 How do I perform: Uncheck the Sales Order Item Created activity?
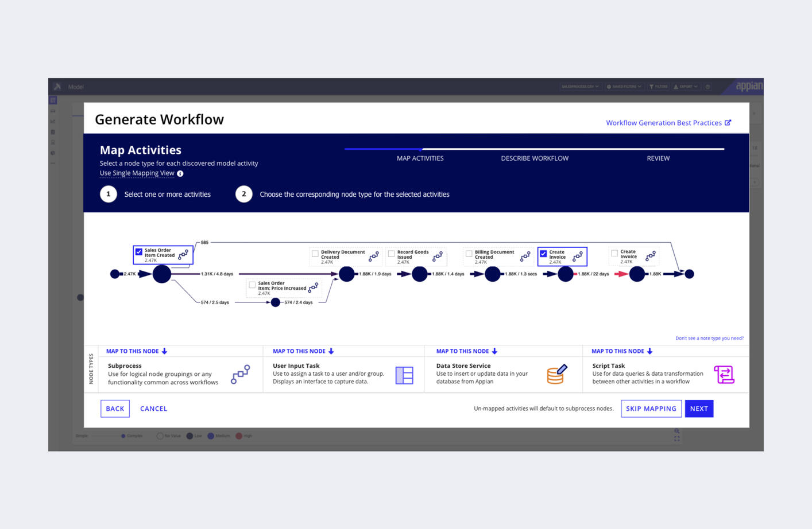(138, 251)
